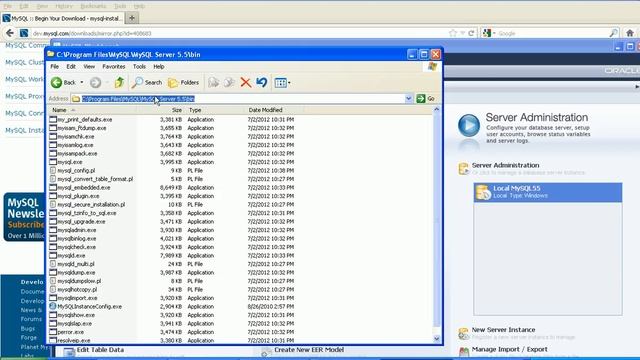
Task: Sort files by Date Modified column
Action: [x=275, y=110]
